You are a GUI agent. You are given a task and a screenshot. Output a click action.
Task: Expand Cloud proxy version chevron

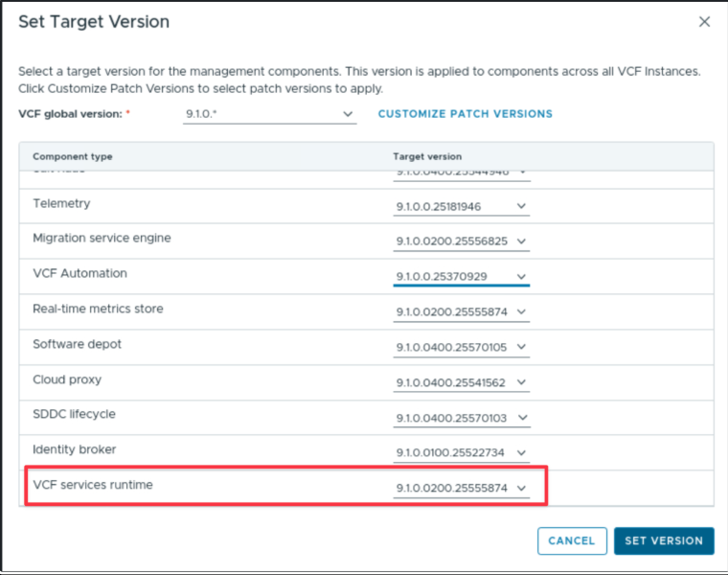[x=521, y=382]
